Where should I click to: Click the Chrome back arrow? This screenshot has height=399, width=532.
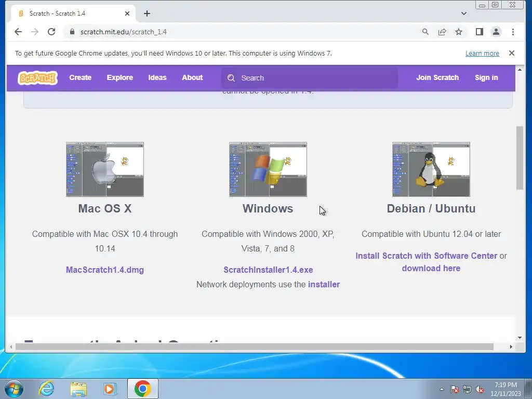(x=18, y=32)
